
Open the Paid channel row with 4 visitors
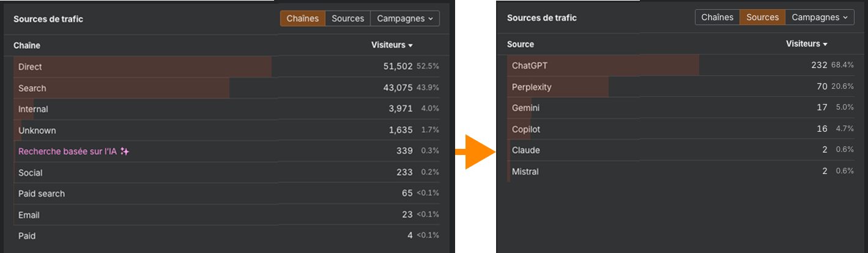click(226, 236)
